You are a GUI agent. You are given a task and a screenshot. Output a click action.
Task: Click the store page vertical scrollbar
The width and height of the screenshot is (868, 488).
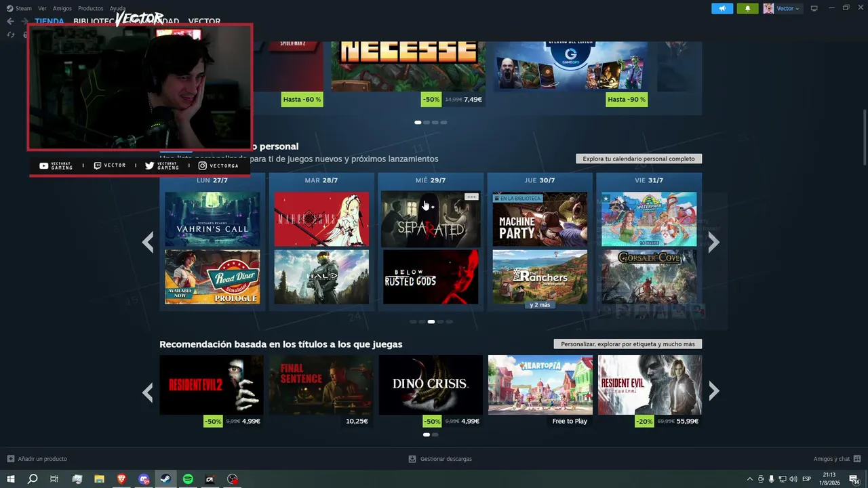click(x=865, y=136)
